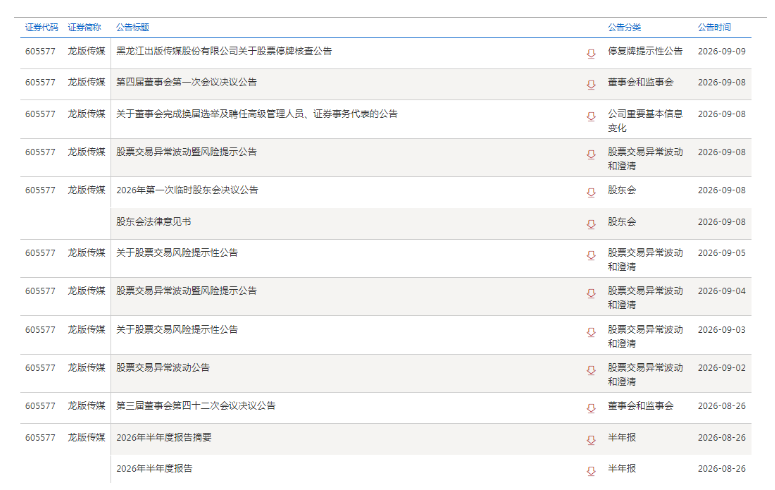Click 公告分类 column header
Image resolution: width=775 pixels, height=490 pixels.
point(624,27)
